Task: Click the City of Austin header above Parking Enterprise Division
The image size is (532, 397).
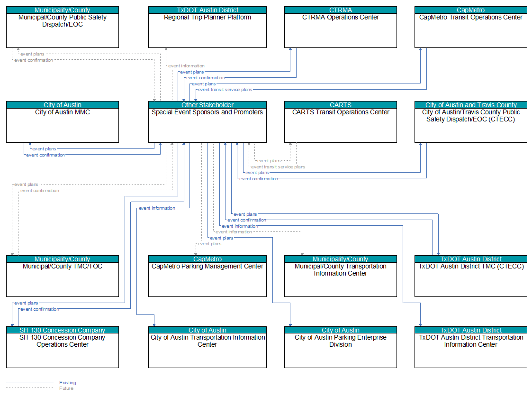Action: click(340, 330)
